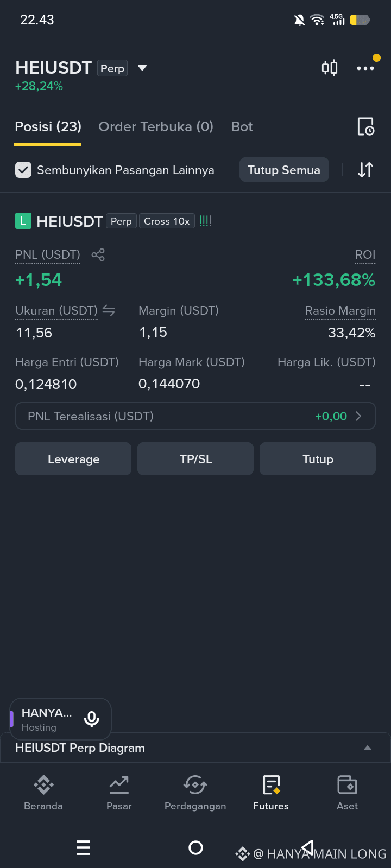The height and width of the screenshot is (868, 391).
Task: Share PNL using the share icon
Action: click(98, 254)
